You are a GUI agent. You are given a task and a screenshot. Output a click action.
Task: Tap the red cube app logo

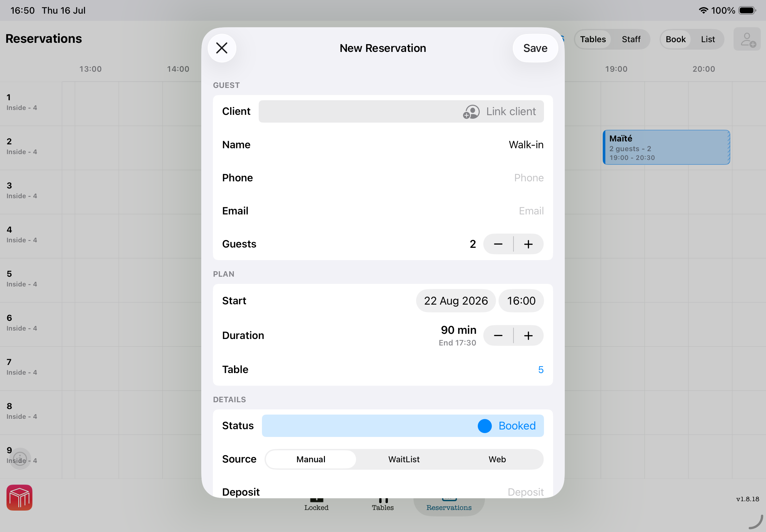point(19,498)
